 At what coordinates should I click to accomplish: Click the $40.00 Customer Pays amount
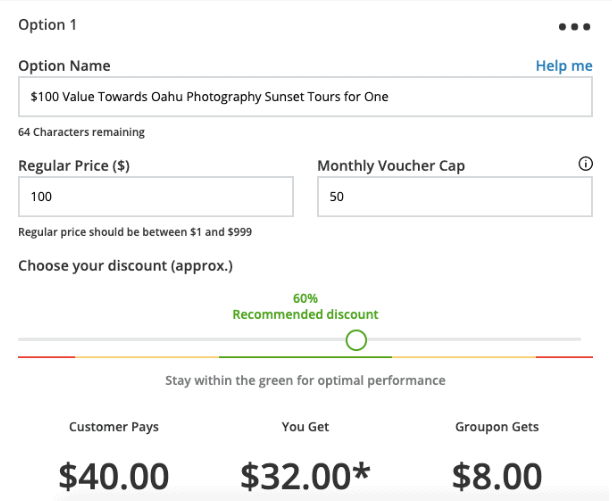pos(113,474)
